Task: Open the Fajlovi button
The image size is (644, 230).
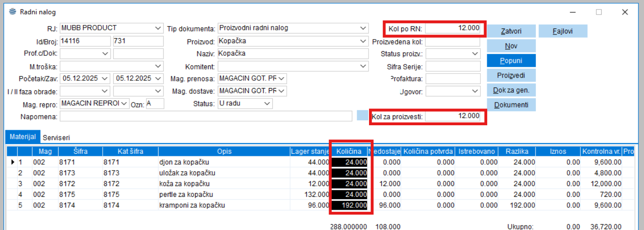Action: (563, 31)
